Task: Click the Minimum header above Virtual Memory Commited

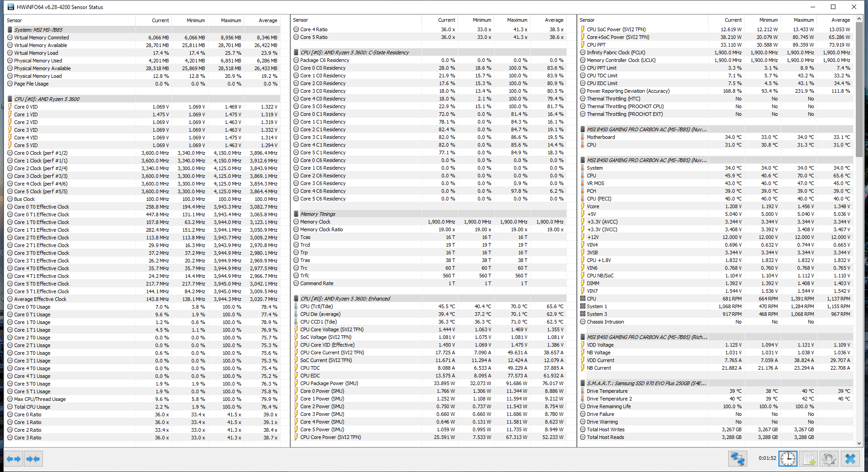Action: click(x=189, y=20)
